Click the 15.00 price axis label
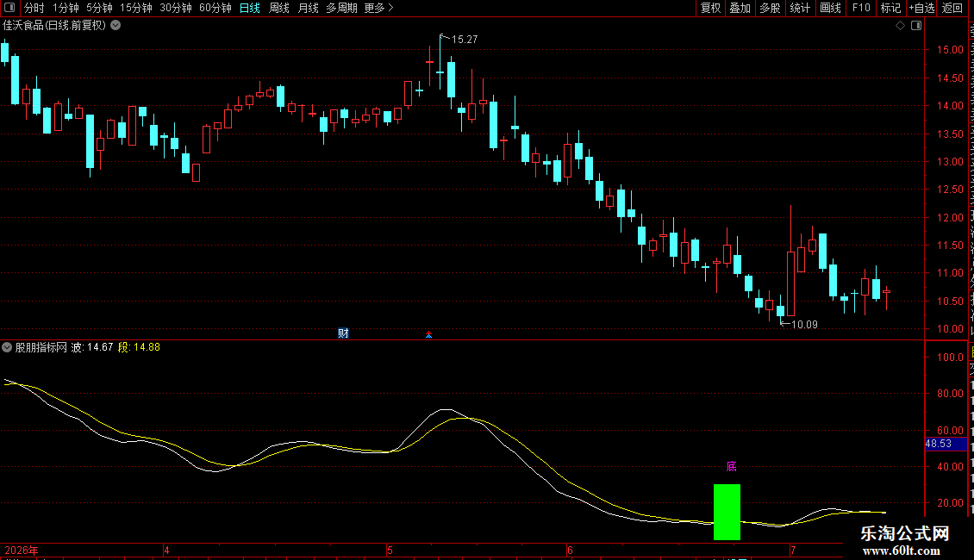Screen dimensions: 974x560 coord(950,50)
